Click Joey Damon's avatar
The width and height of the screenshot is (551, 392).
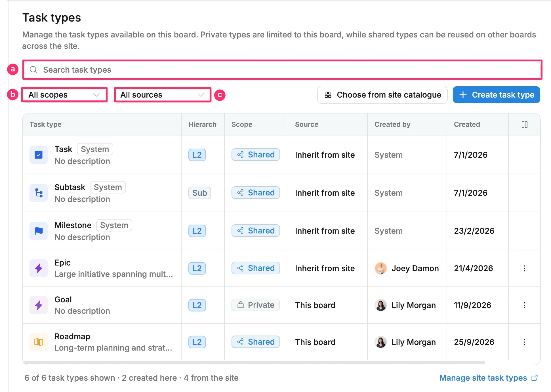pyautogui.click(x=381, y=268)
